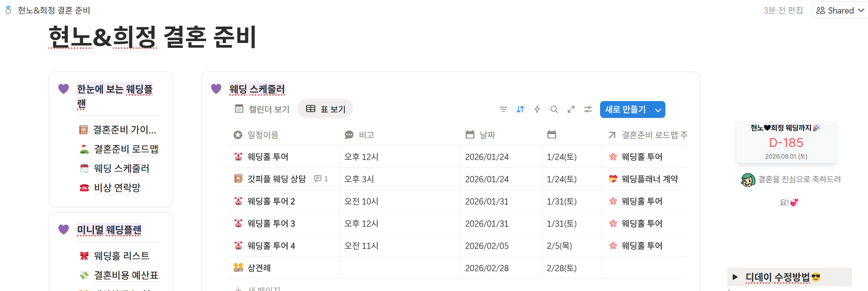
Task: Click the sort arrows icon
Action: tap(520, 109)
